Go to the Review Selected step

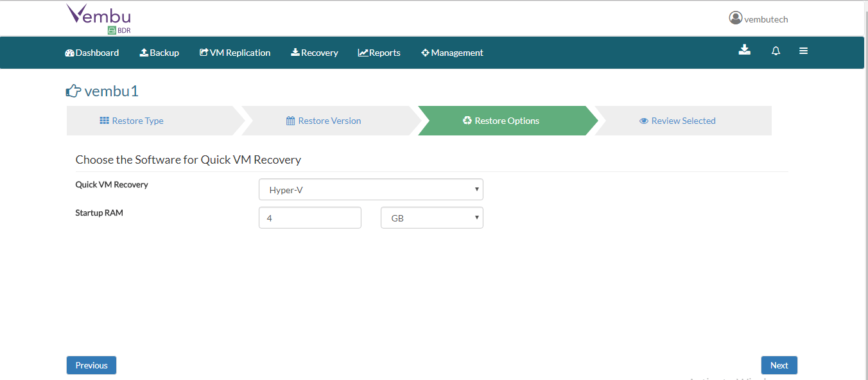683,121
